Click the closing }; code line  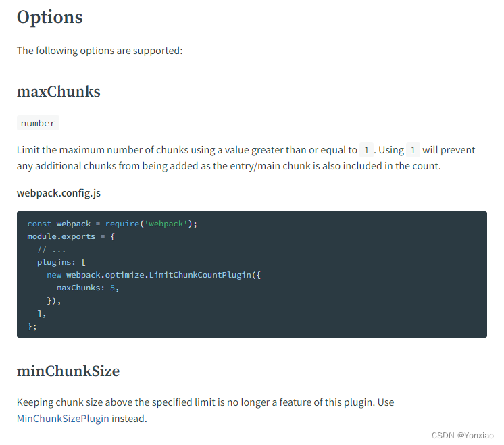click(x=32, y=326)
